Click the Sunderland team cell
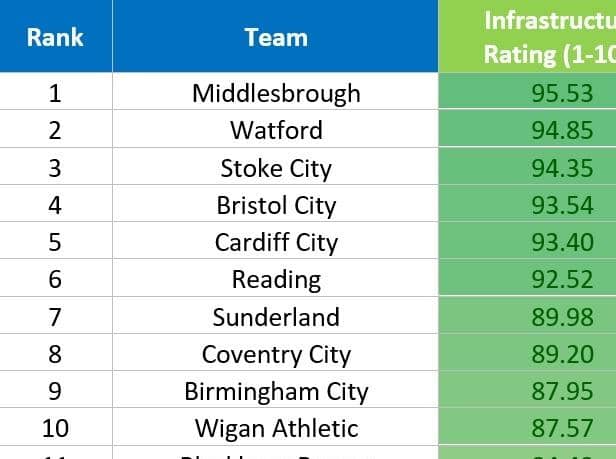 coord(275,315)
